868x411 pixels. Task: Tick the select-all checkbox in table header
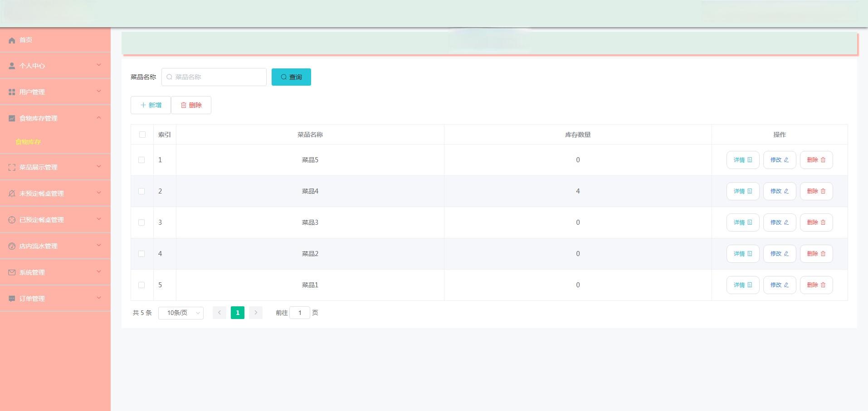142,135
